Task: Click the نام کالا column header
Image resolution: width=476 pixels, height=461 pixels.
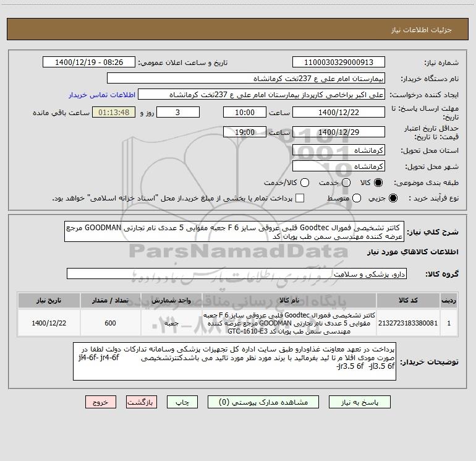Action: click(x=289, y=300)
